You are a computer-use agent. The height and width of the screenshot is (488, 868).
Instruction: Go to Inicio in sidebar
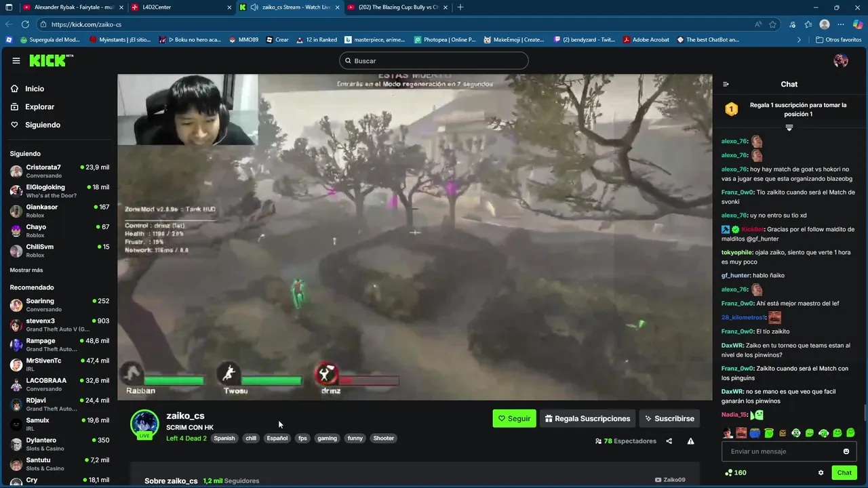(28, 89)
